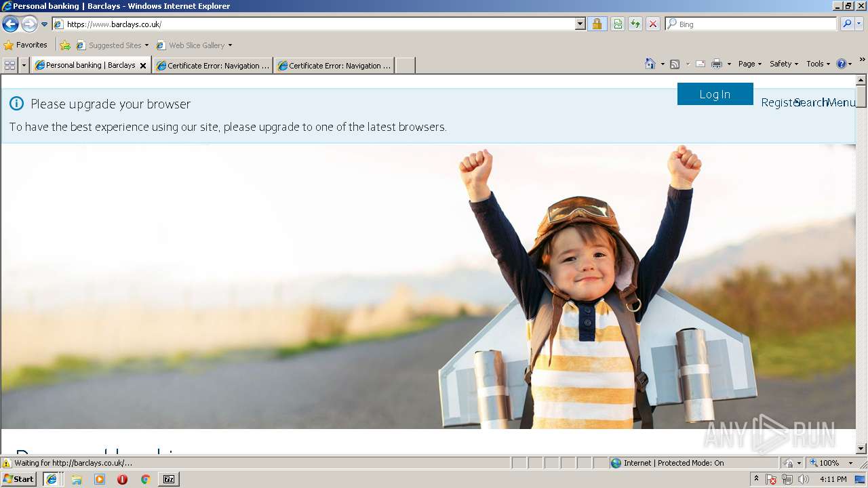Click the security lock icon
This screenshot has height=488, width=868.
tap(597, 24)
